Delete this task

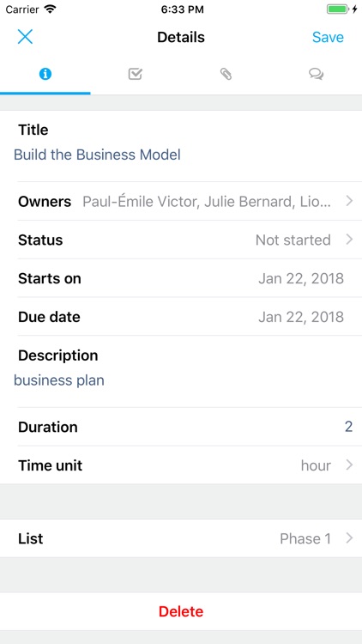pos(181,611)
